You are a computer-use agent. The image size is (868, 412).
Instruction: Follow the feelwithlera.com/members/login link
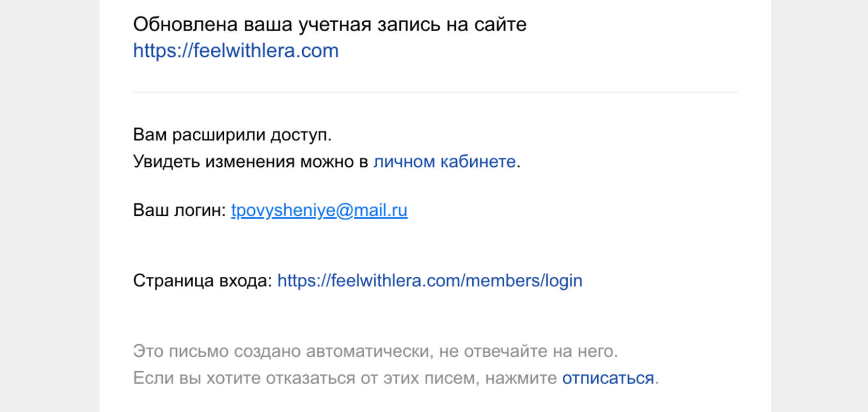(x=430, y=280)
